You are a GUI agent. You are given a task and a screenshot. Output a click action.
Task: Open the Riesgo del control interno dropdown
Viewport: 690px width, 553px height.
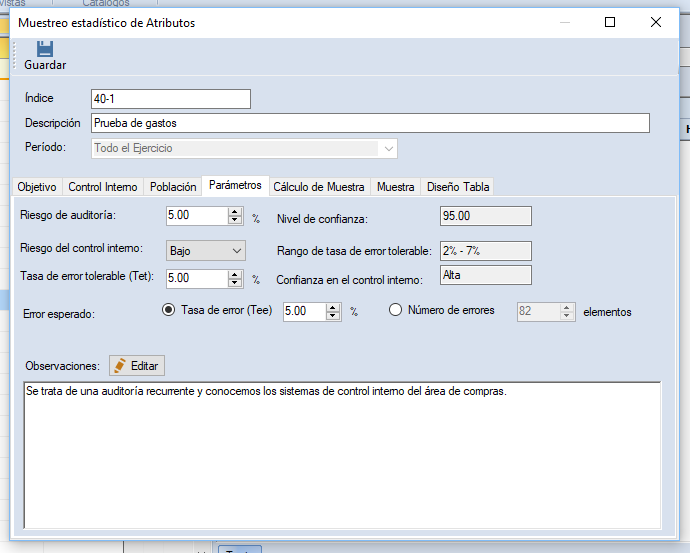206,250
